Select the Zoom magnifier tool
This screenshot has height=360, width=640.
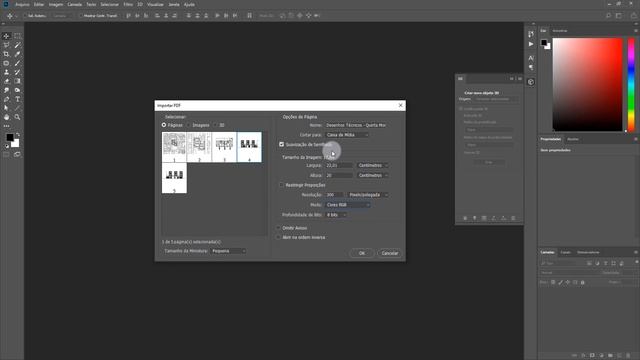click(18, 117)
